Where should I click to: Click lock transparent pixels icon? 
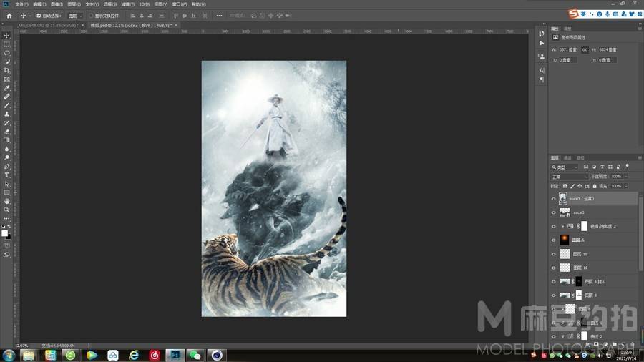[x=565, y=186]
